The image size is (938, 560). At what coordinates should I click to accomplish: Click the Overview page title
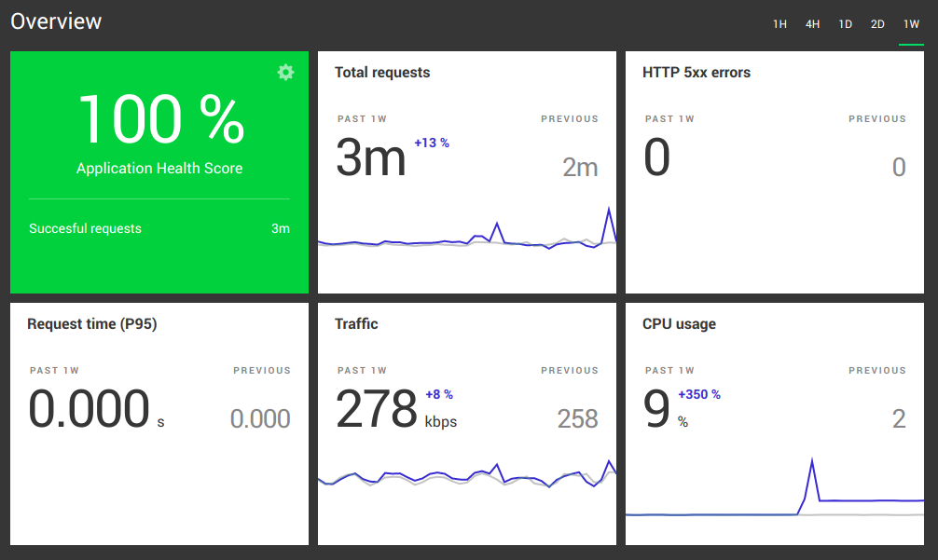pyautogui.click(x=56, y=21)
